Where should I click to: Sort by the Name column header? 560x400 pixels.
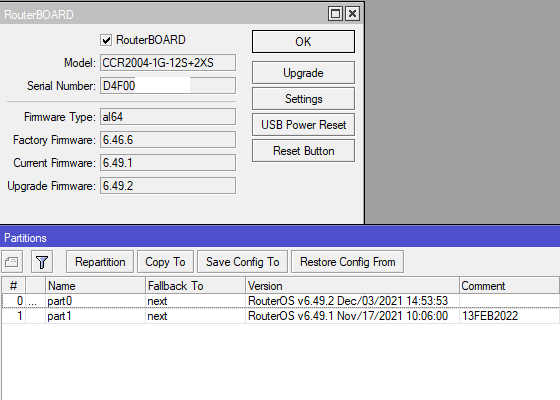click(x=95, y=286)
